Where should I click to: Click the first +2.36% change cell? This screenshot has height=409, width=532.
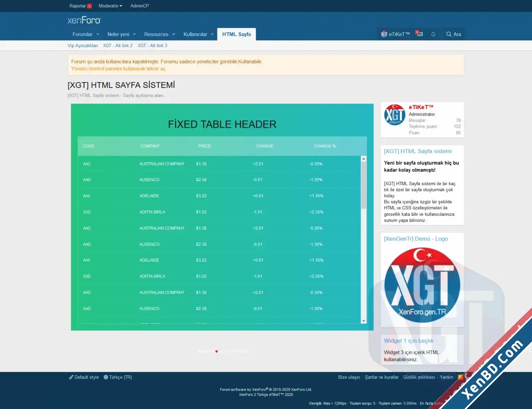tap(316, 212)
